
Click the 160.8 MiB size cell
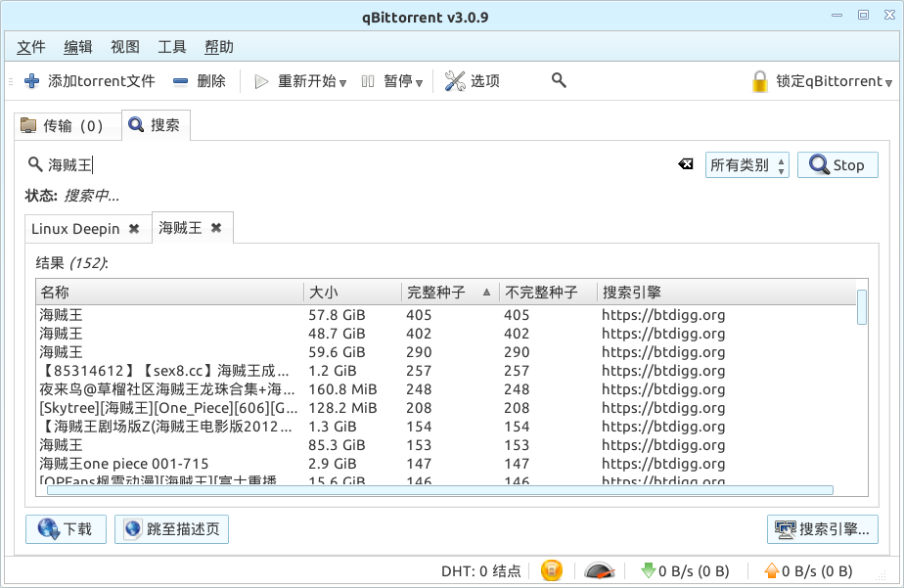point(342,389)
